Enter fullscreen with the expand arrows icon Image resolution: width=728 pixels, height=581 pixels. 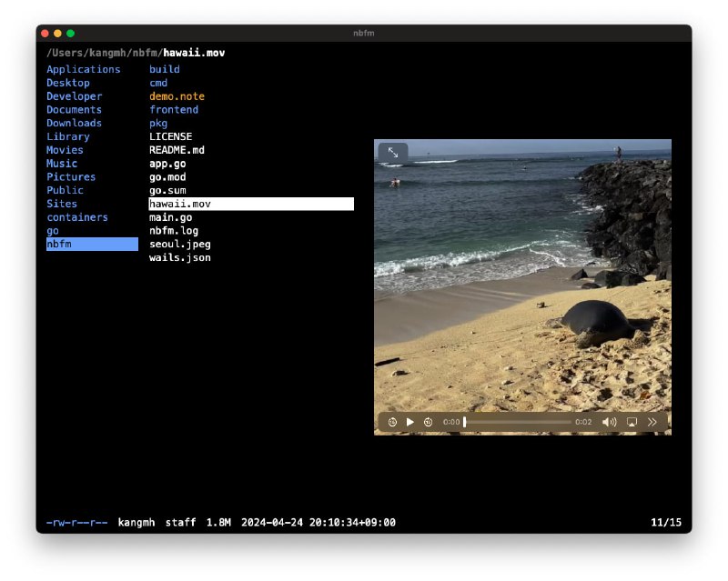pos(393,153)
